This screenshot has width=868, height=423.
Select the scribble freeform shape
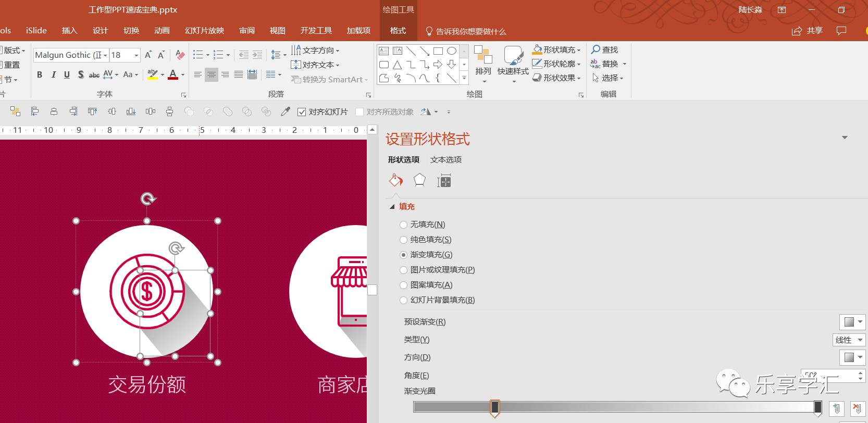point(398,78)
